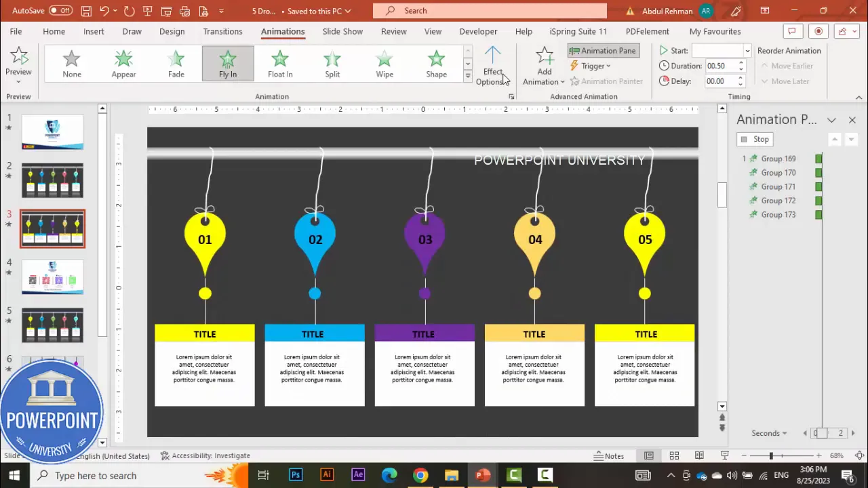Select Group 172 animation entry
Viewport: 868px width, 488px height.
click(x=778, y=201)
